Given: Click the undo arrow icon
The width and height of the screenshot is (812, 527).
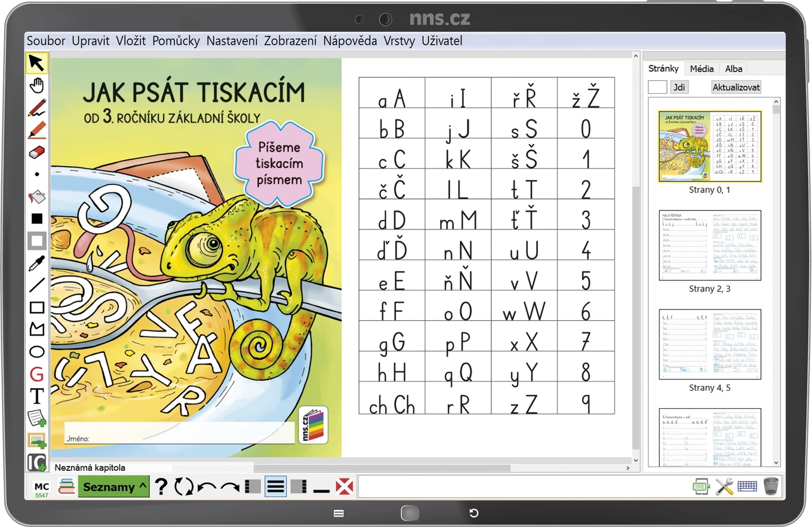Looking at the screenshot, I should [207, 487].
